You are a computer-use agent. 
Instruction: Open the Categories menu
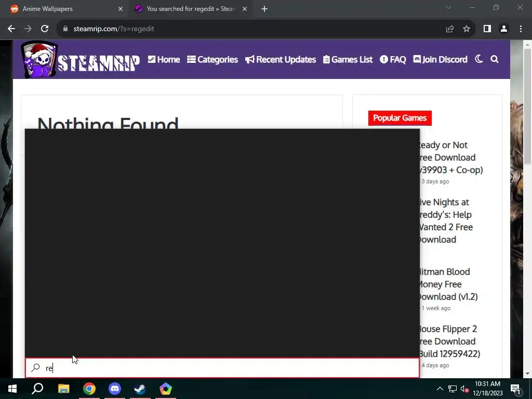[x=212, y=60]
